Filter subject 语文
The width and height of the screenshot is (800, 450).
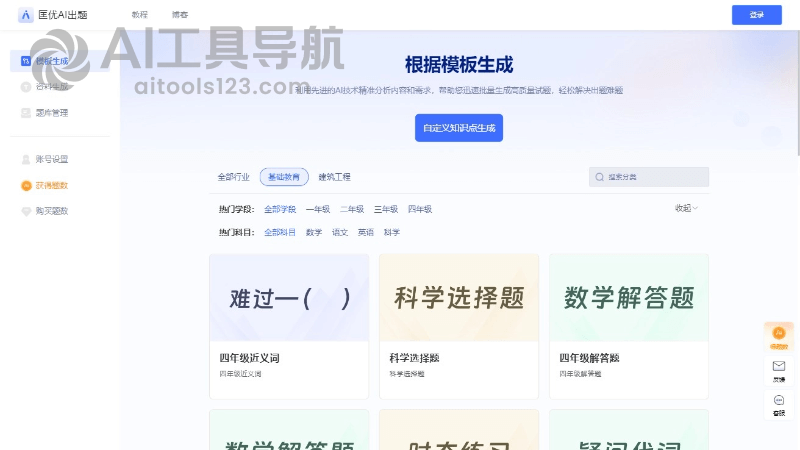340,232
